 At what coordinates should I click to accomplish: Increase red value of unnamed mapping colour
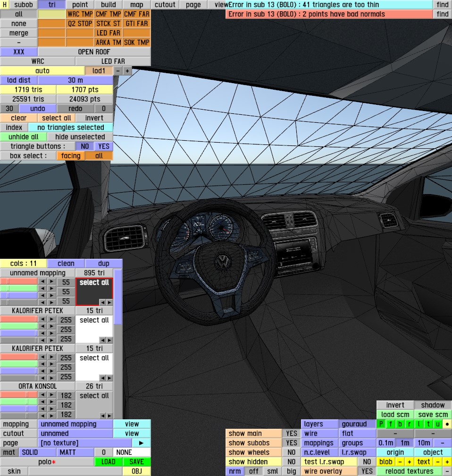click(x=51, y=281)
